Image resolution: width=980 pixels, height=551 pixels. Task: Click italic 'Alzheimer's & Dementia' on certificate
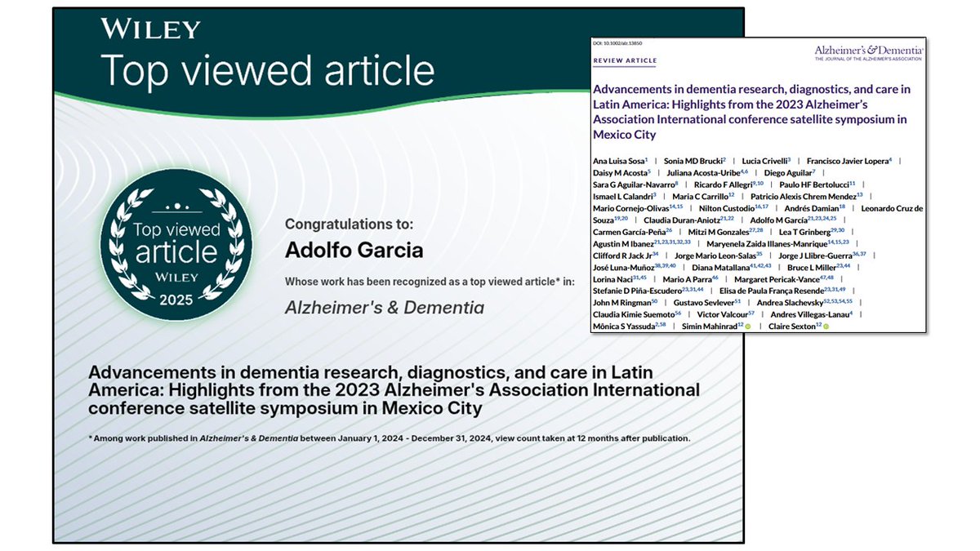coord(384,308)
